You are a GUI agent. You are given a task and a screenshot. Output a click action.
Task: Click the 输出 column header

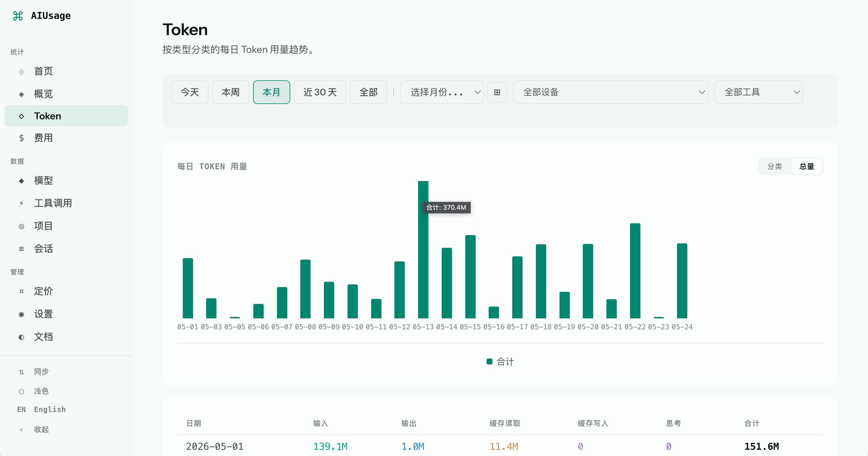(x=409, y=423)
